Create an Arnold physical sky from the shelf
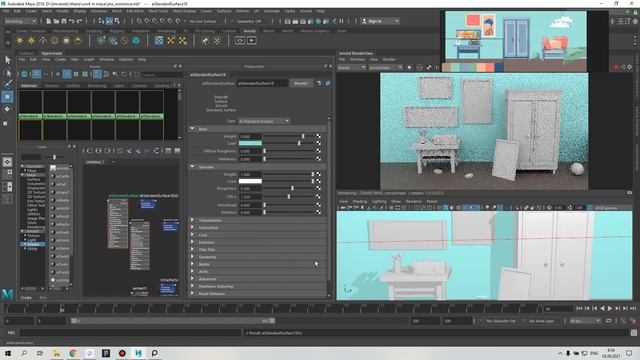640x360 pixels. coord(78,40)
